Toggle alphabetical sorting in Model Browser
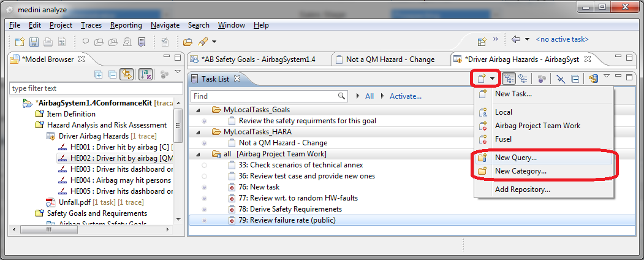The image size is (644, 260). click(x=146, y=74)
